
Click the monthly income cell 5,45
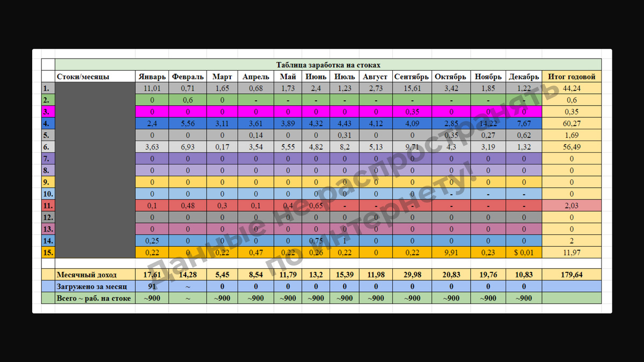tap(222, 275)
